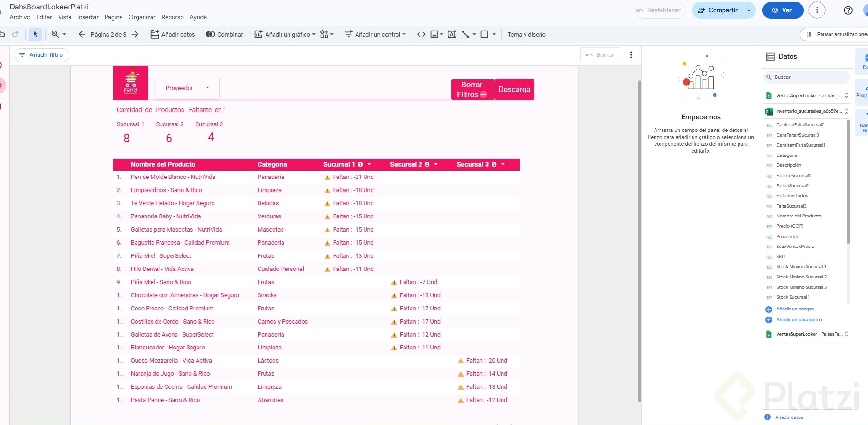
Task: Click the Añadir filtro button
Action: point(41,55)
